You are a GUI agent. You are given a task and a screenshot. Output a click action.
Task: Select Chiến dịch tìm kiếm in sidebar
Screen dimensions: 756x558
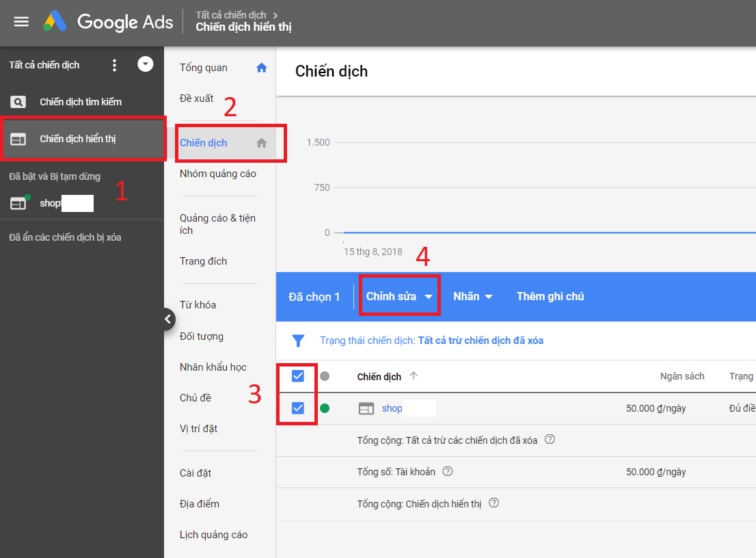click(81, 102)
